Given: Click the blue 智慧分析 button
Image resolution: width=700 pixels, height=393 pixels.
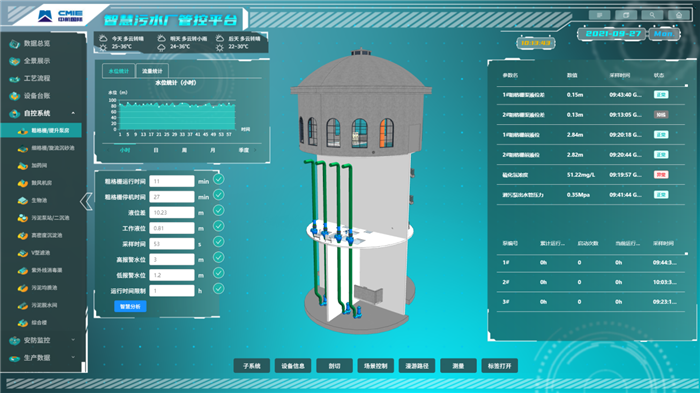Looking at the screenshot, I should (130, 306).
